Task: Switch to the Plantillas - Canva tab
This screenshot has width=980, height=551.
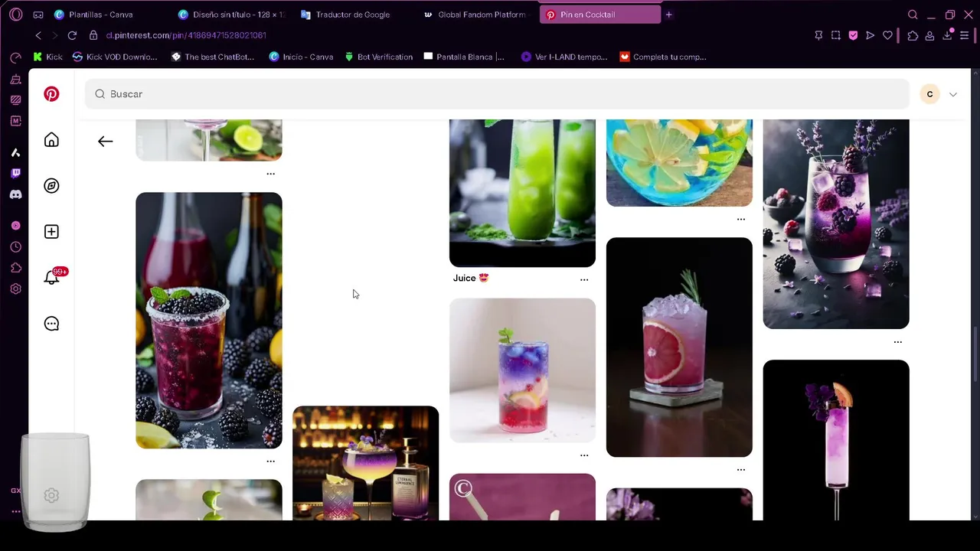Action: [100, 15]
